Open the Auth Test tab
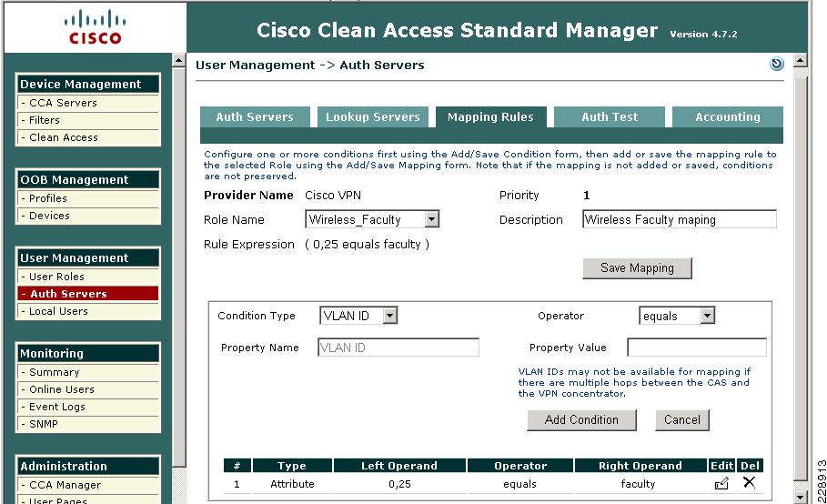This screenshot has width=827, height=504. (610, 117)
